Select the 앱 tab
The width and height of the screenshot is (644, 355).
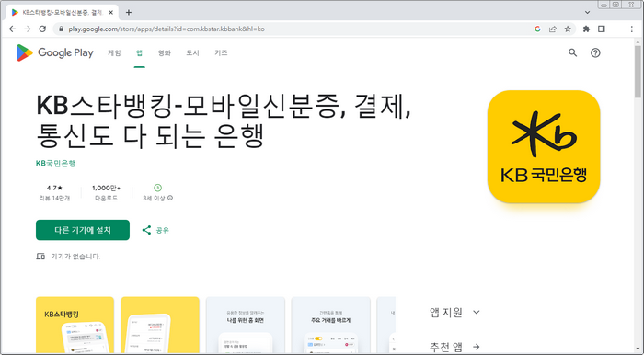click(139, 52)
